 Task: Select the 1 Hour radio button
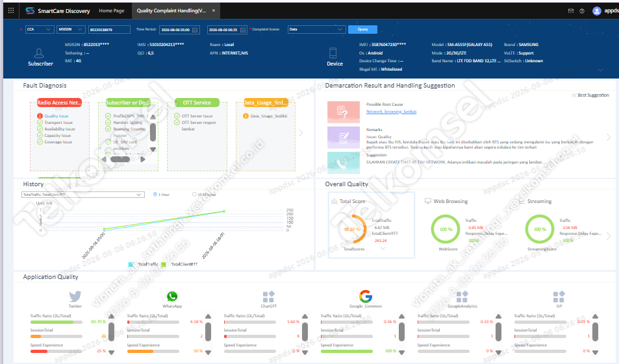click(155, 195)
